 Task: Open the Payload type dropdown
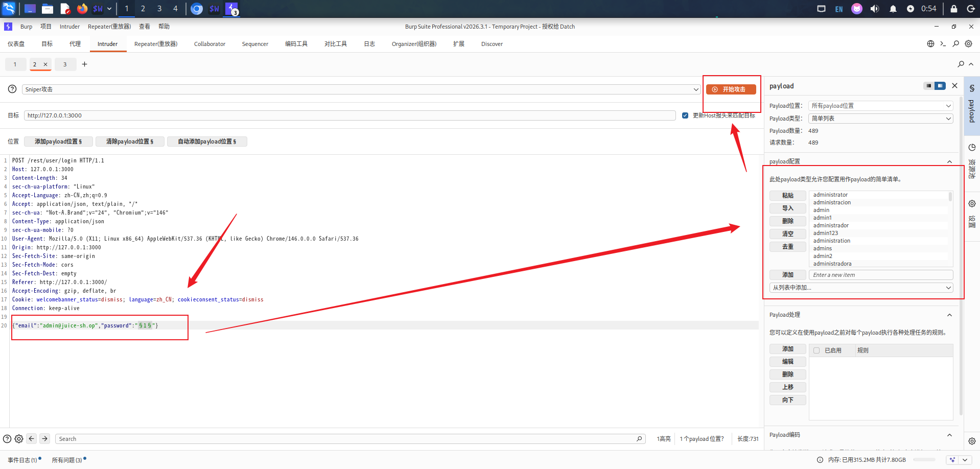coord(881,119)
